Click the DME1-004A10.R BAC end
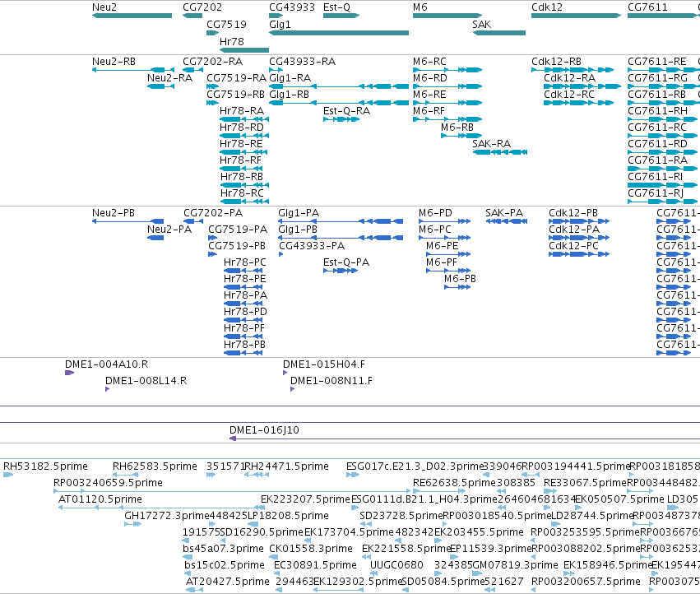The width and height of the screenshot is (700, 594). tap(69, 373)
